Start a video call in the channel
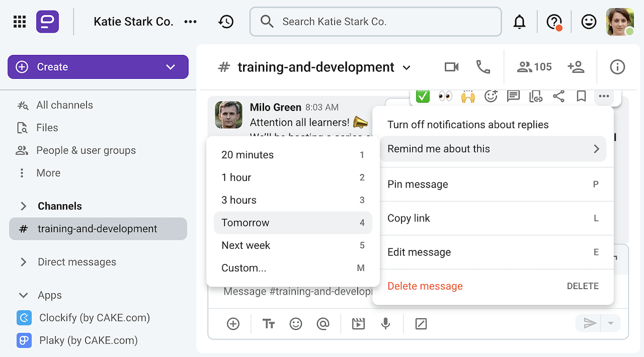644x357 pixels. (x=451, y=66)
